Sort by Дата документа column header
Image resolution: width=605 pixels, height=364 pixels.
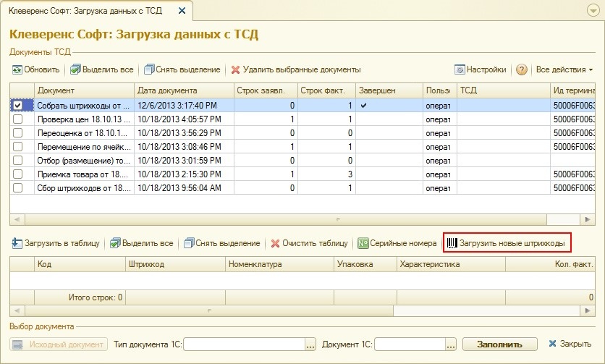184,90
